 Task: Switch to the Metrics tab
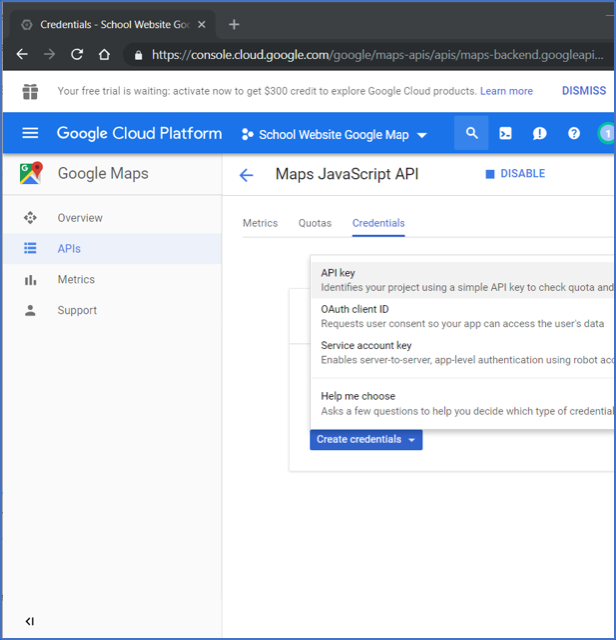[260, 223]
